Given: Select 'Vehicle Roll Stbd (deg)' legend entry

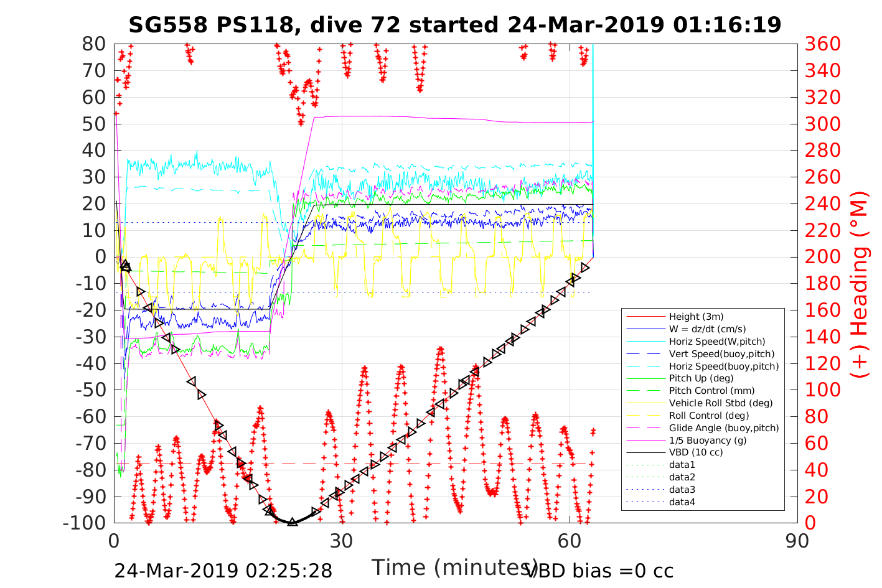Looking at the screenshot, I should pyautogui.click(x=721, y=403).
